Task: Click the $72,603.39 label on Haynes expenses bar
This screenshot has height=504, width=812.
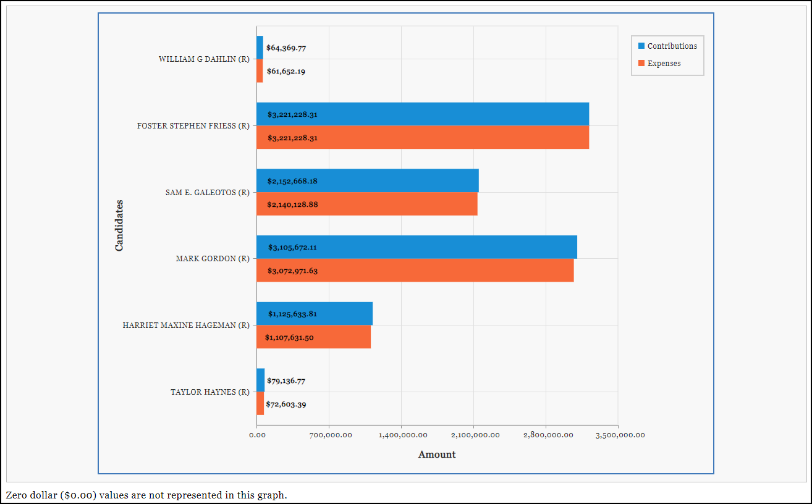Action: pos(288,404)
